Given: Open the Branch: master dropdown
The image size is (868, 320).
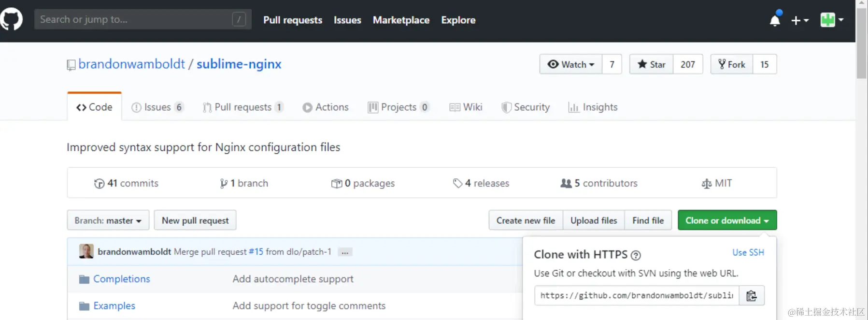Looking at the screenshot, I should tap(108, 220).
